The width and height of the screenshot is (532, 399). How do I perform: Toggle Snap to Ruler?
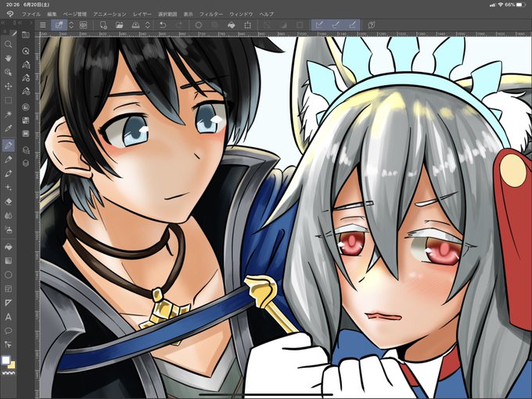point(320,25)
